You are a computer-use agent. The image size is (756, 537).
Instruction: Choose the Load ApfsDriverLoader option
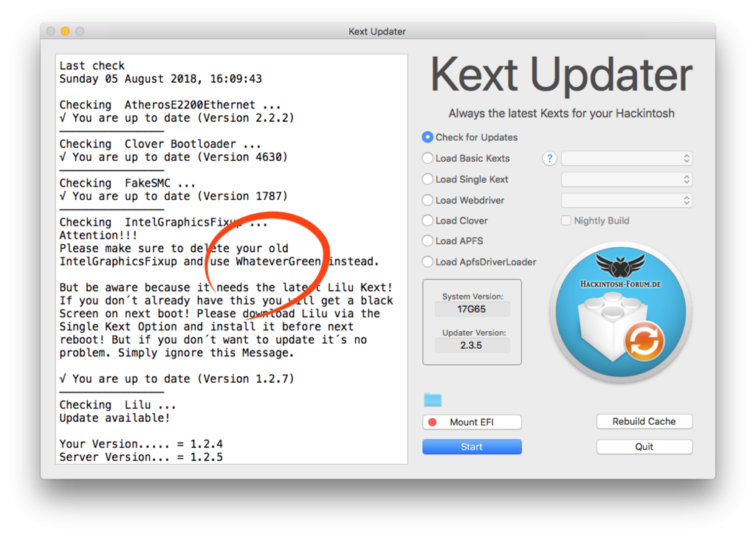tap(427, 262)
